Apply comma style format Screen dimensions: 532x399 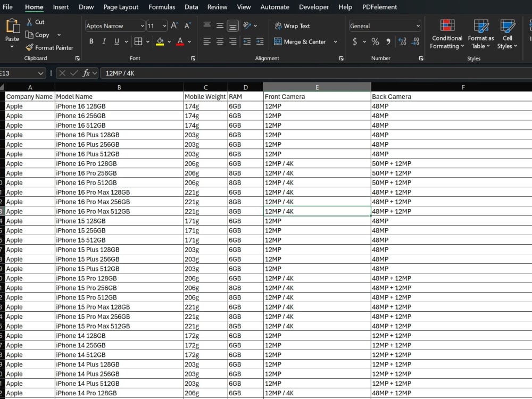[x=388, y=41]
